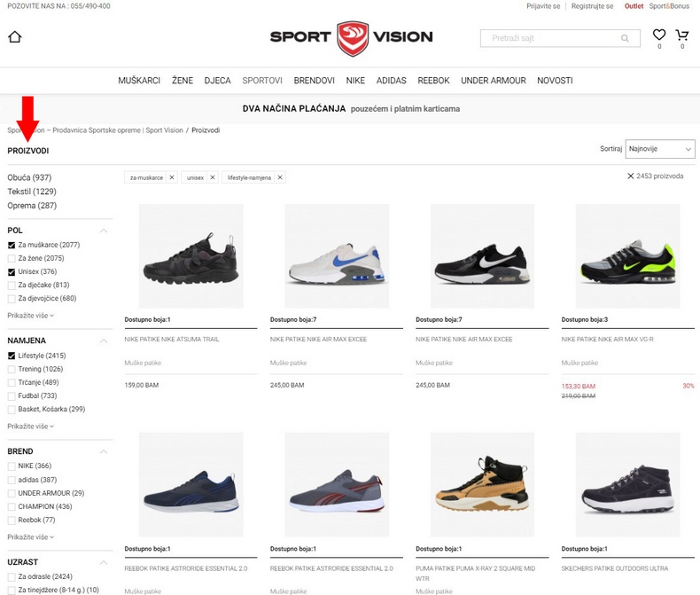Open the MUŠKARCI menu
The image size is (700, 595).
[139, 81]
